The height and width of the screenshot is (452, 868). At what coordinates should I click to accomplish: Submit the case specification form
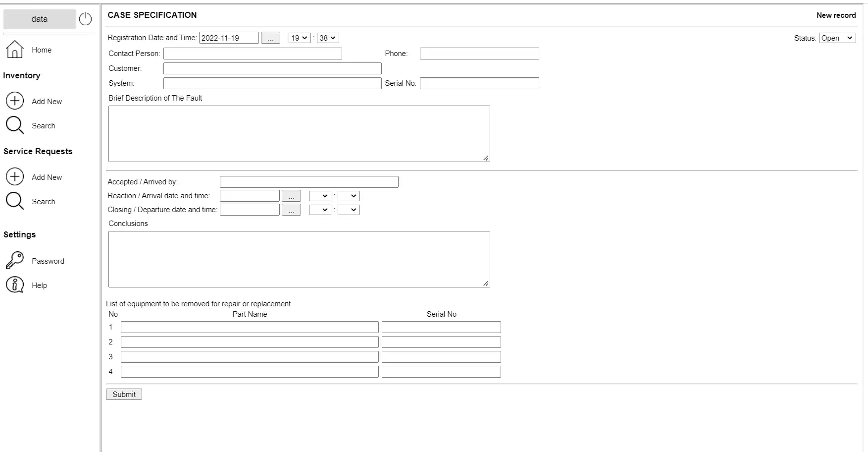[x=124, y=394]
